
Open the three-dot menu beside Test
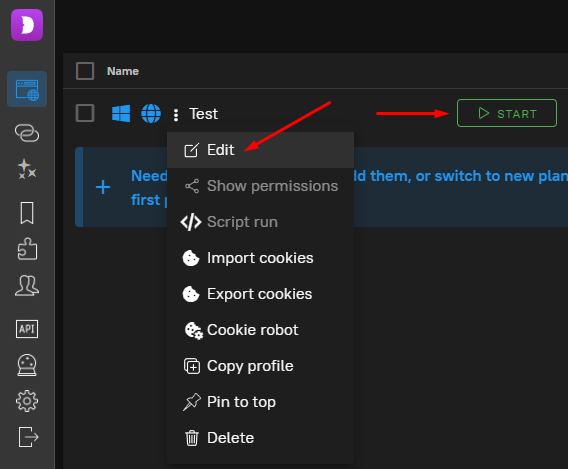176,115
